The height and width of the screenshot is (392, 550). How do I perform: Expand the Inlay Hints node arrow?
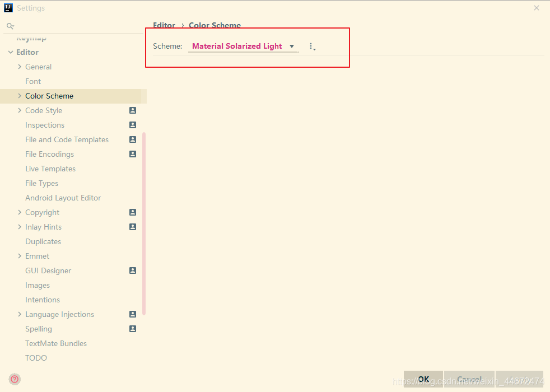point(20,227)
